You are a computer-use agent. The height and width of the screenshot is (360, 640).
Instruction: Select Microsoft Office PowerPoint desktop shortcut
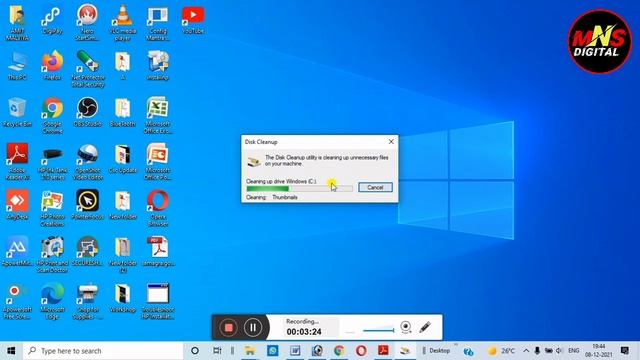158,162
